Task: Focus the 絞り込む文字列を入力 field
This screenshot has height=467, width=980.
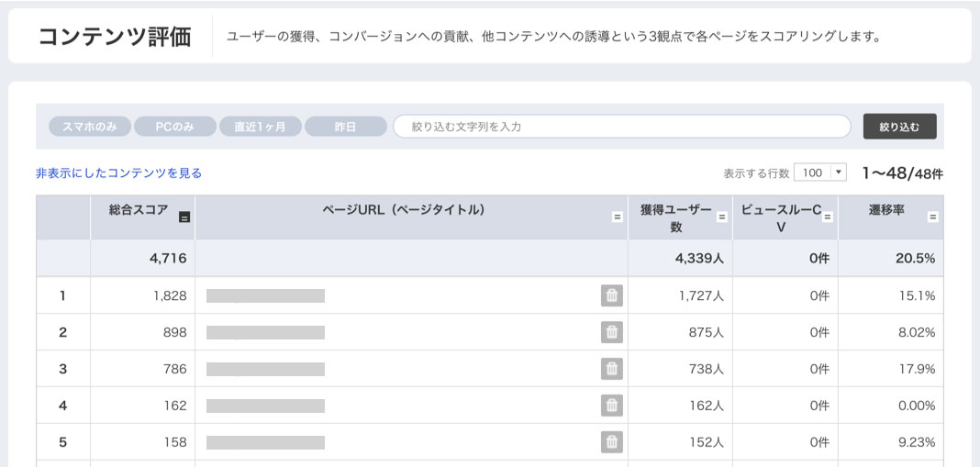Action: pyautogui.click(x=622, y=127)
